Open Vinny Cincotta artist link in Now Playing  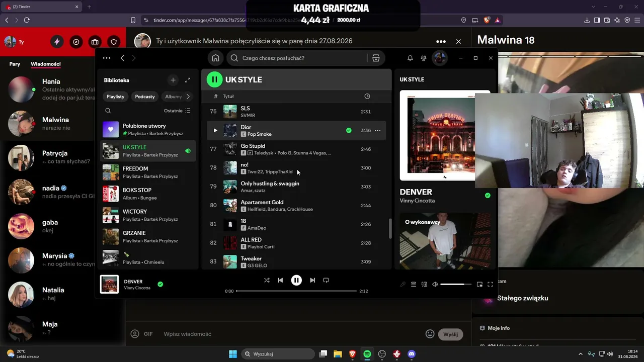417,201
